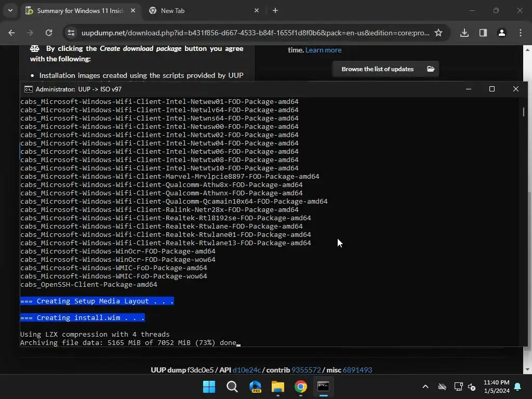Switch to Summary for Windows 11 Insider tab

81,11
